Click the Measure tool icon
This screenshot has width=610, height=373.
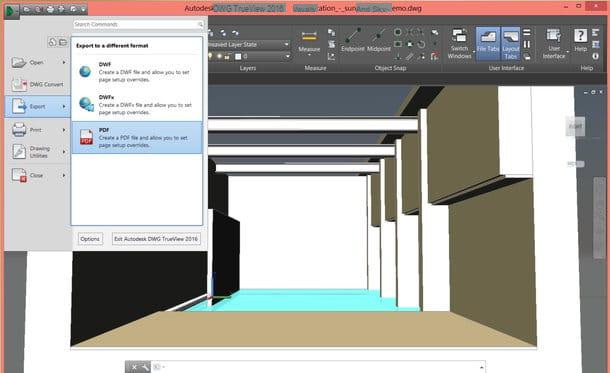click(309, 37)
